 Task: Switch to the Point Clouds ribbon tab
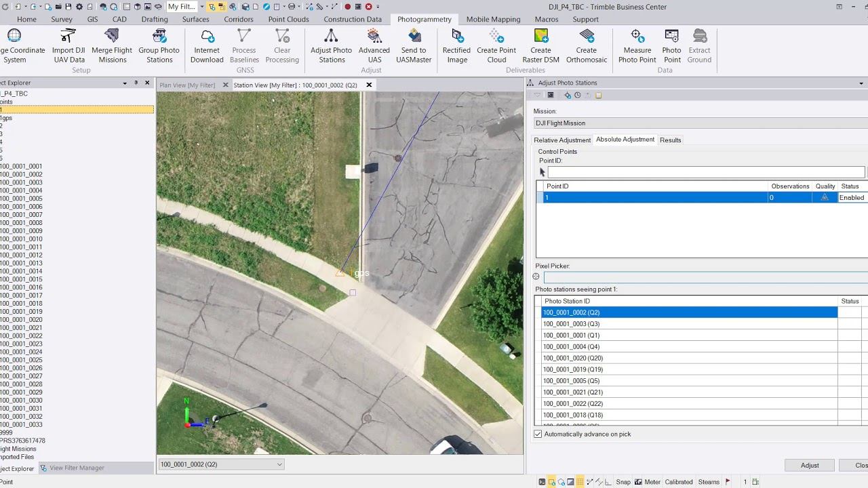coord(288,19)
